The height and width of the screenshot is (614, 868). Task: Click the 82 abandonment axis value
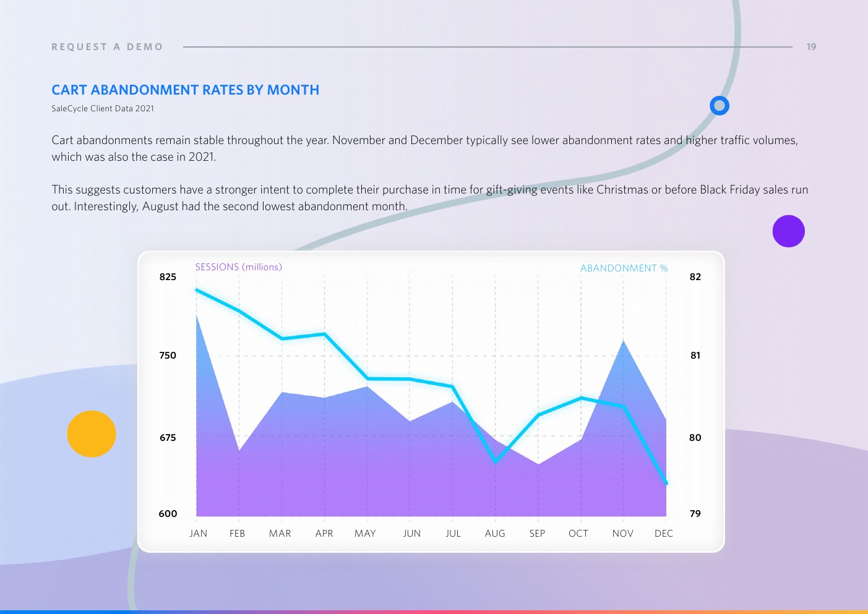click(x=695, y=277)
